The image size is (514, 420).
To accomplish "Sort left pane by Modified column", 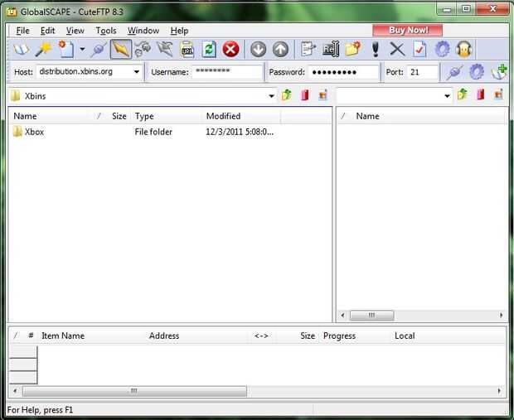I will (x=241, y=116).
